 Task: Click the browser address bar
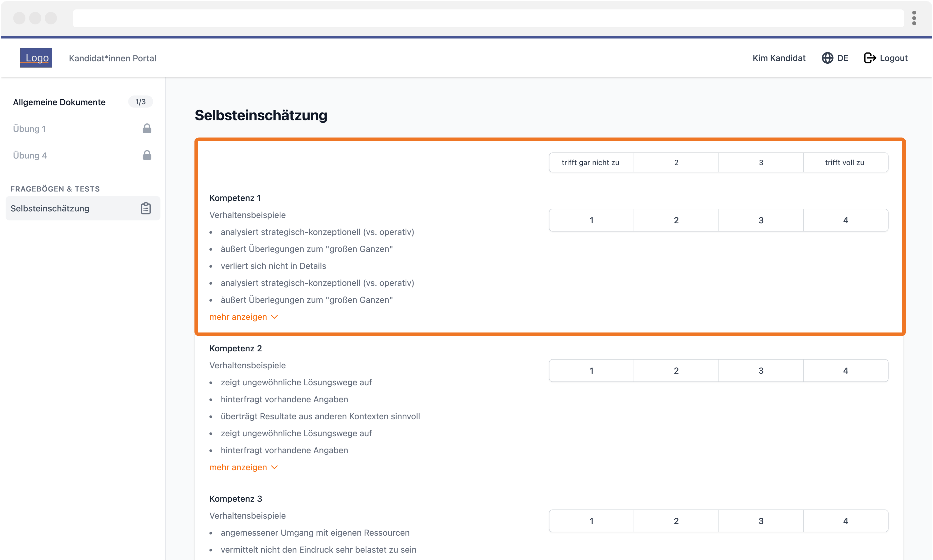pos(488,18)
